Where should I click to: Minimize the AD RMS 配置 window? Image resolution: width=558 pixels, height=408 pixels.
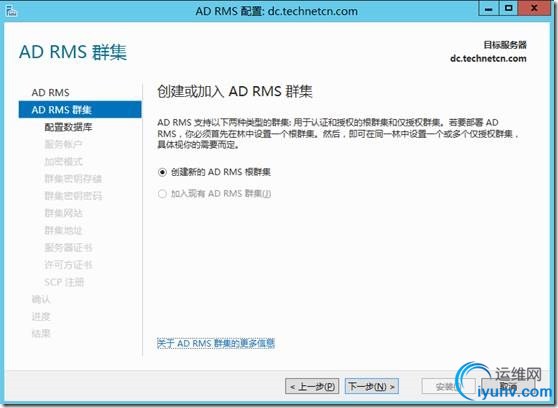click(489, 9)
